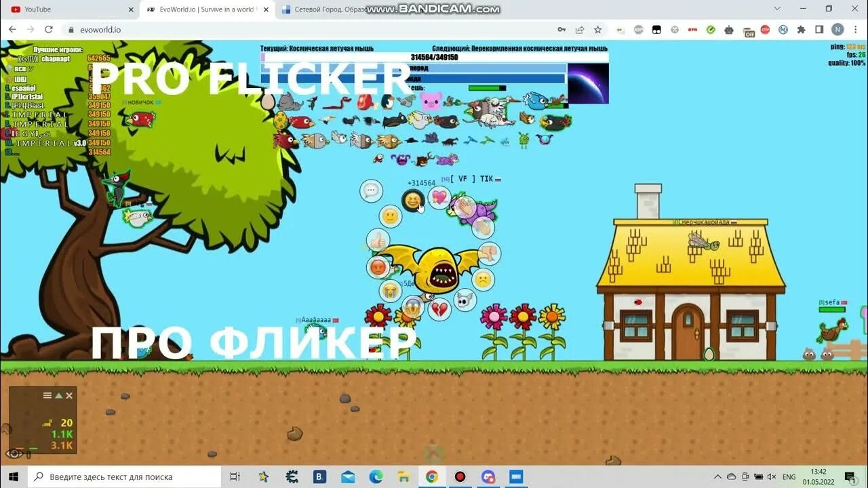Screen dimensions: 868x488
Task: Open the 13:42 clock calendar
Action: point(818,476)
